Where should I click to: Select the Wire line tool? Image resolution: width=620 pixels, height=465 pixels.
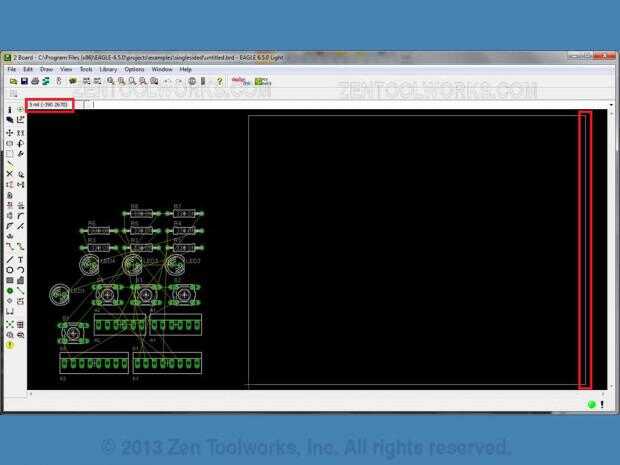[x=10, y=260]
